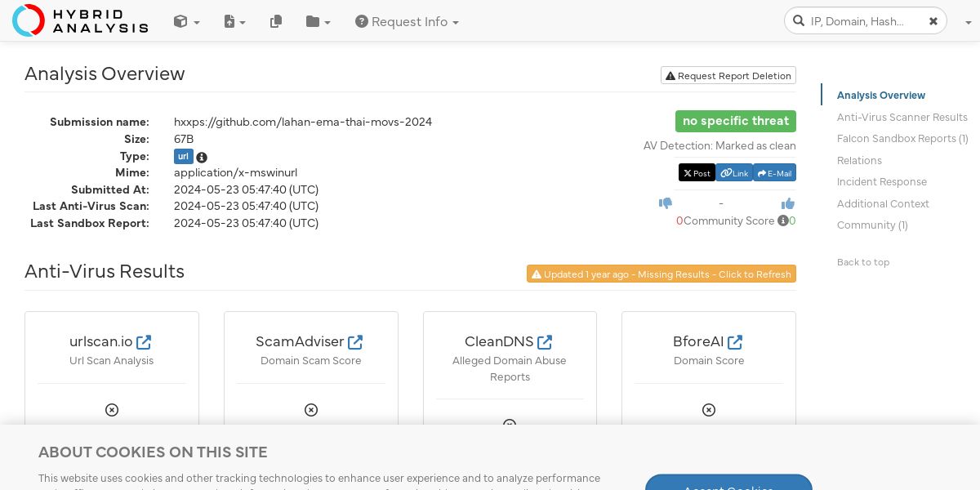Click urlscan.io card status circle icon
Image resolution: width=980 pixels, height=490 pixels.
click(112, 410)
